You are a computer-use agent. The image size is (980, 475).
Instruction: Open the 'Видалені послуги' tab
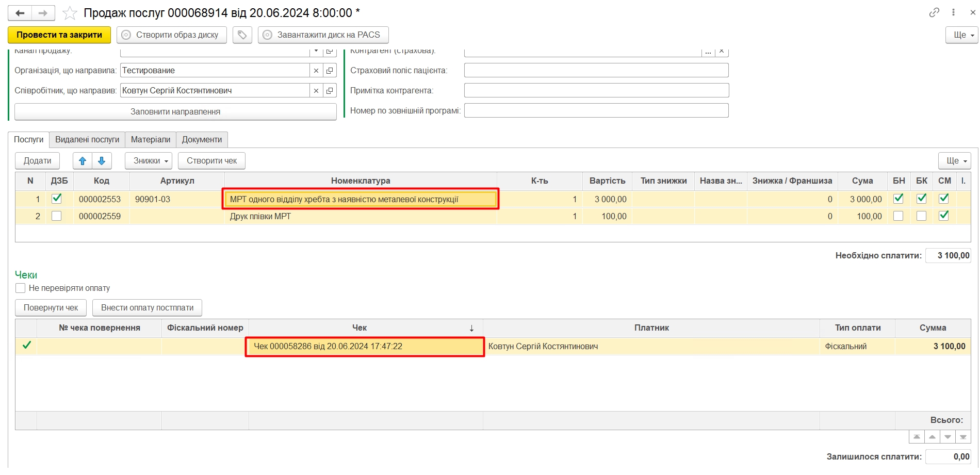[87, 140]
